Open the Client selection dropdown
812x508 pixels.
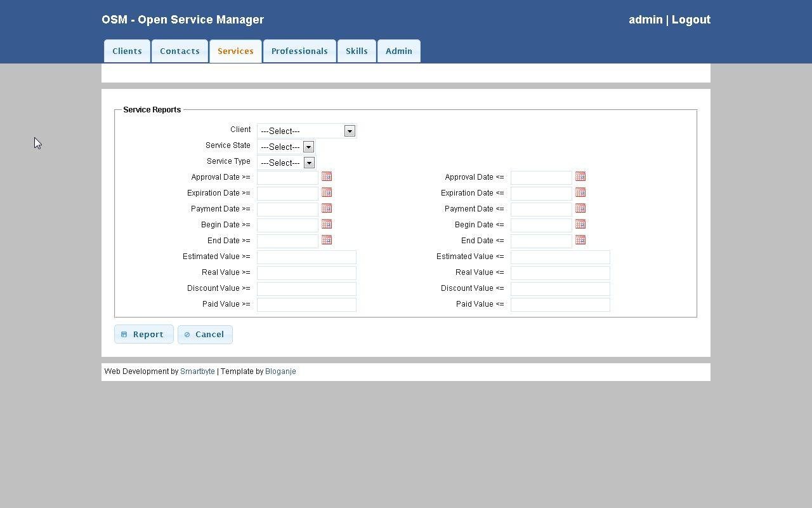pos(350,131)
